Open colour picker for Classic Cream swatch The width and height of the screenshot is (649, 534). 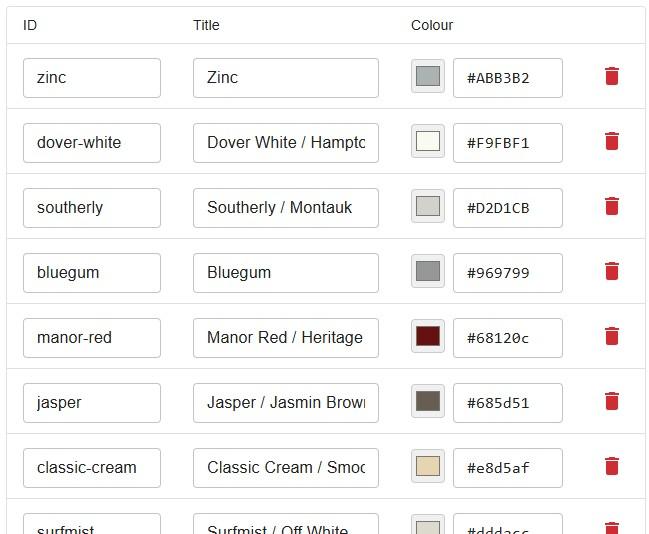coord(428,466)
